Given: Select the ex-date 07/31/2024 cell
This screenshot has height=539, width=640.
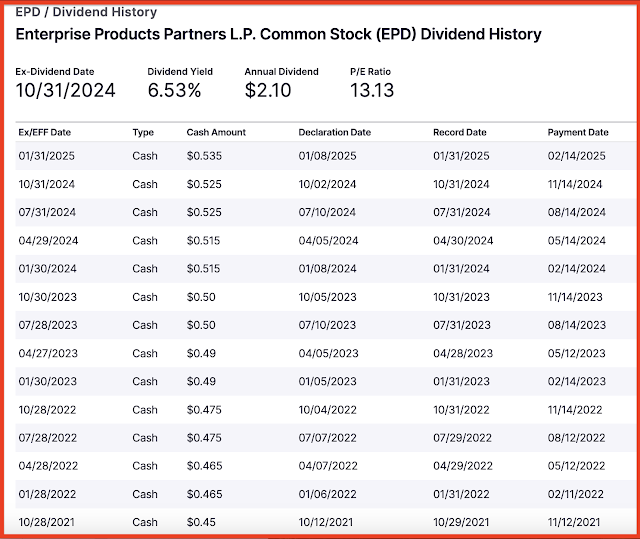Looking at the screenshot, I should [x=47, y=213].
